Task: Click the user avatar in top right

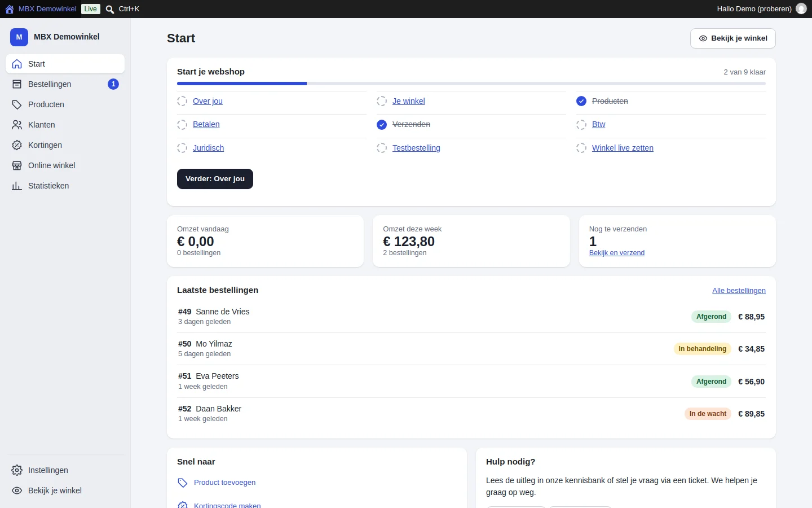Action: click(801, 9)
